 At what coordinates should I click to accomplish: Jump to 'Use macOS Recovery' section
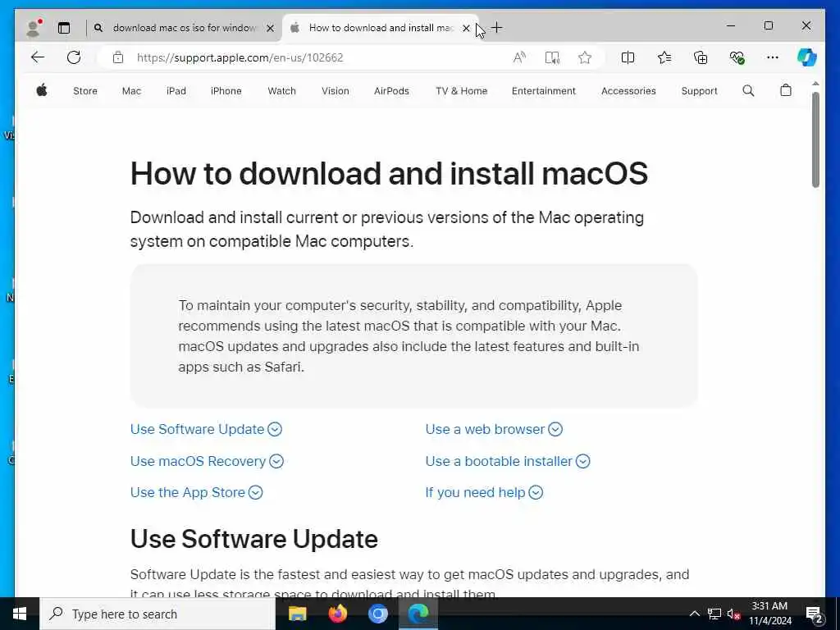(x=207, y=461)
